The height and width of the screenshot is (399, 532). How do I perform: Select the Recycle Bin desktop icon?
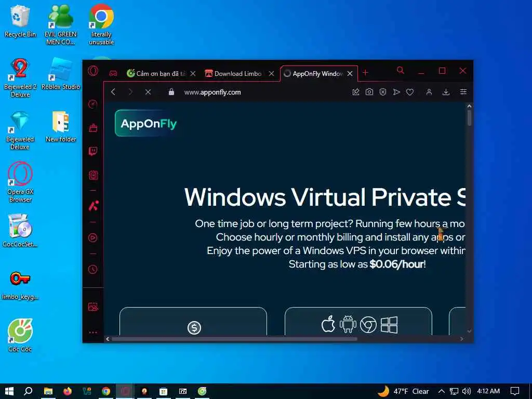click(20, 22)
